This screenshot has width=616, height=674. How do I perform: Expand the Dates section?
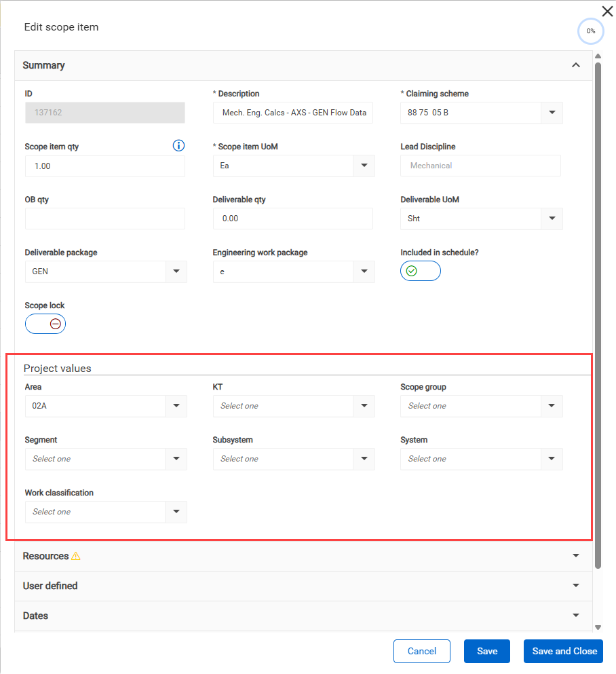[303, 616]
